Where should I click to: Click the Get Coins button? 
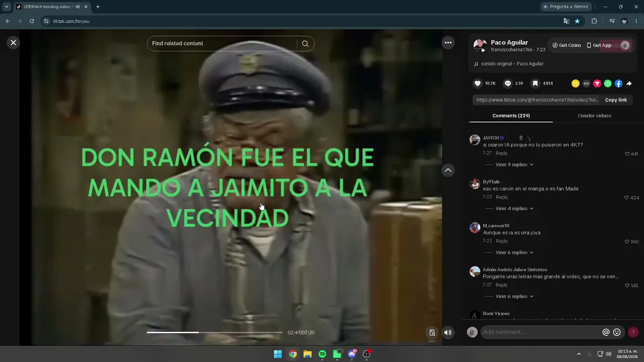tap(567, 45)
